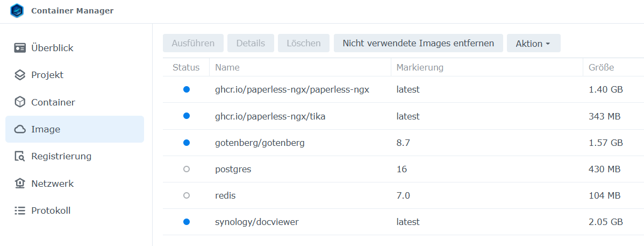
Task: Sort images by Größe column header
Action: (x=601, y=67)
